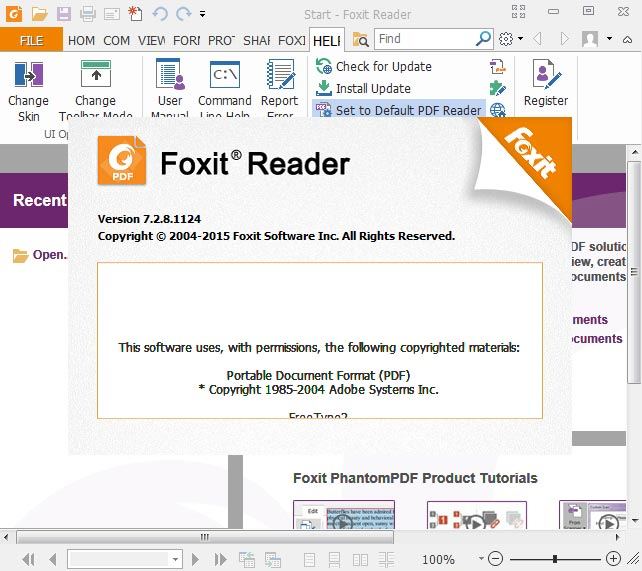642x571 pixels.
Task: Click the zoom in plus button
Action: (x=613, y=558)
